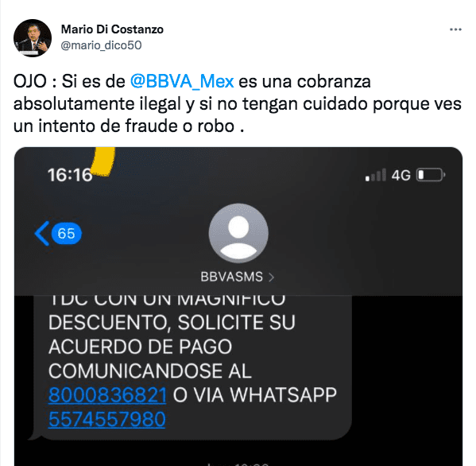Click the 16:16 clock in status bar

click(70, 175)
